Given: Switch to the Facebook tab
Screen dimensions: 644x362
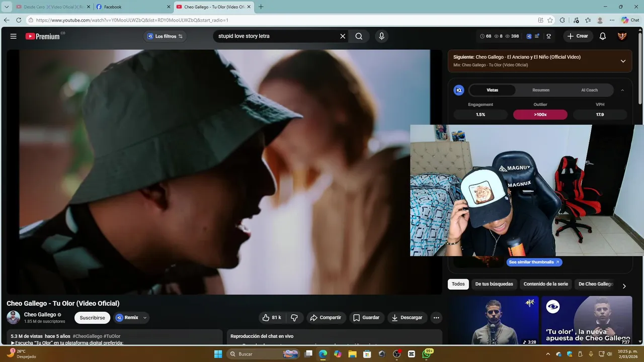Looking at the screenshot, I should [x=133, y=7].
